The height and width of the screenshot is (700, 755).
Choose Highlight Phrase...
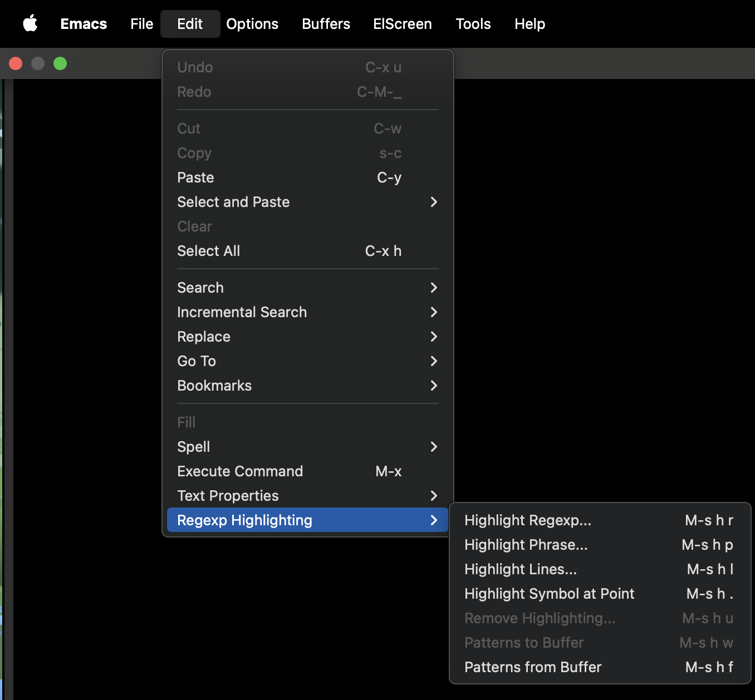tap(600, 545)
